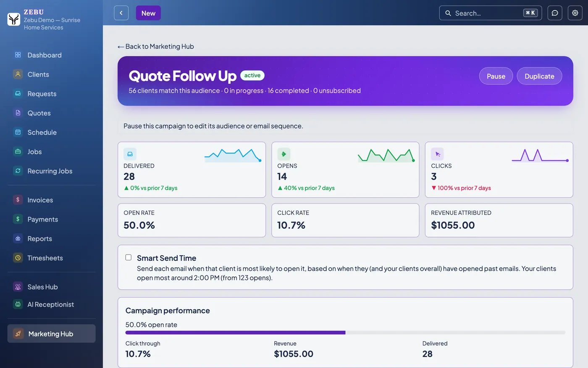Click the Schedule calendar icon
588x368 pixels.
(18, 132)
